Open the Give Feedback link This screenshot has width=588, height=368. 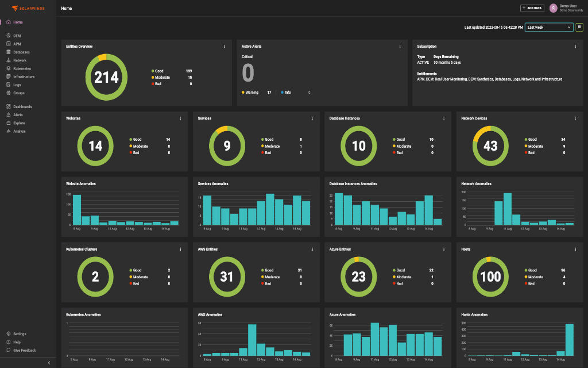click(x=25, y=350)
